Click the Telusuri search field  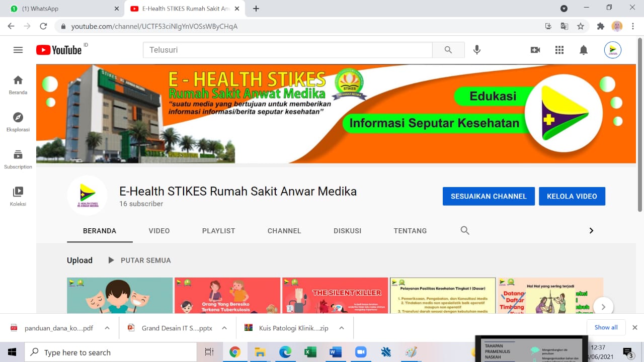pyautogui.click(x=288, y=50)
